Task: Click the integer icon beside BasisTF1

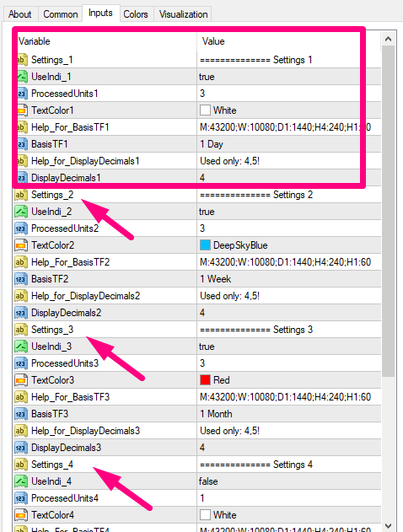Action: [22, 144]
